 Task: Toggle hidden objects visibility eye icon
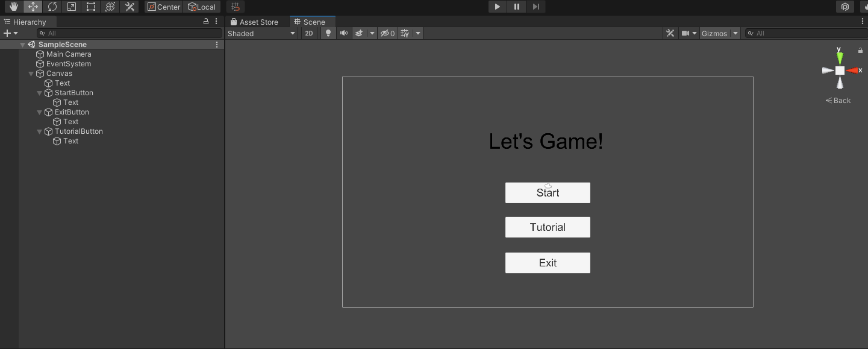(x=387, y=33)
